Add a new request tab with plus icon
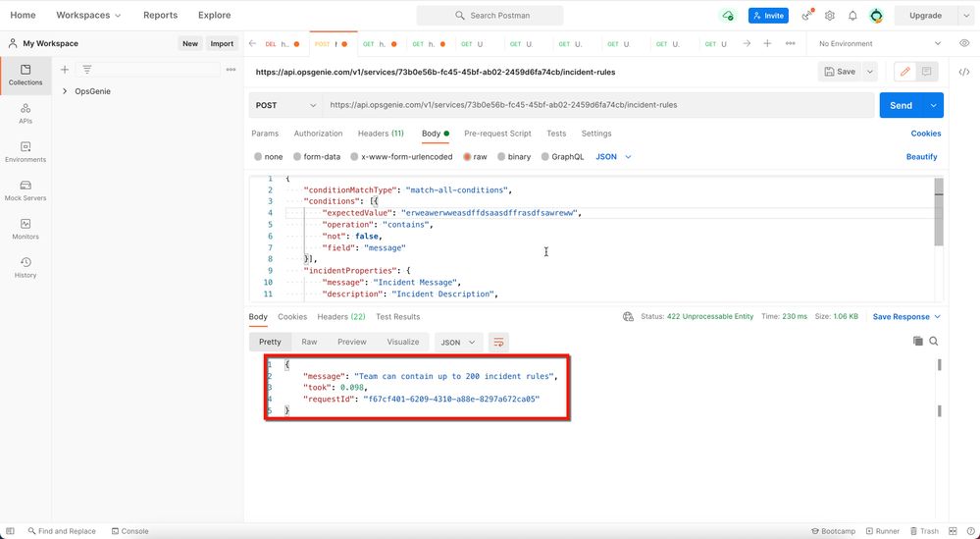This screenshot has width=980, height=539. (767, 44)
